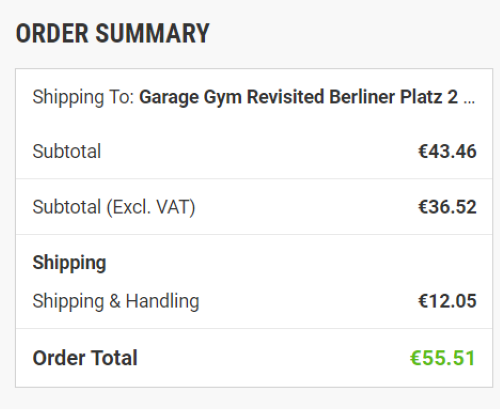The width and height of the screenshot is (500, 420).
Task: Click the ORDER SUMMARY heading
Action: tap(113, 33)
